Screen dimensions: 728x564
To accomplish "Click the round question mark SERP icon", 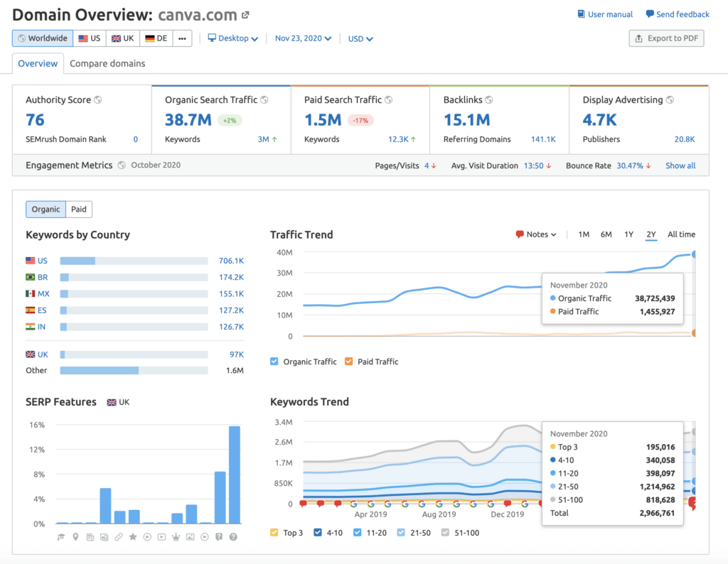I will click(233, 537).
